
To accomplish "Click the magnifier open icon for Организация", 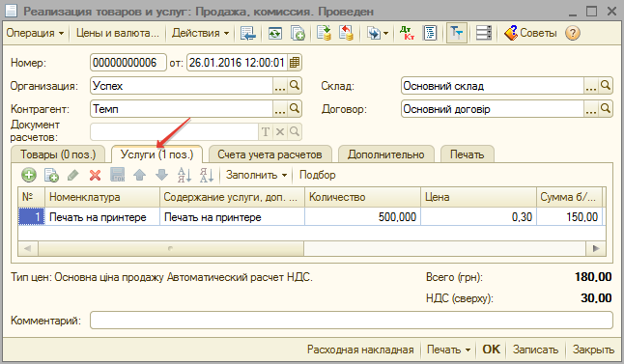I will click(295, 86).
